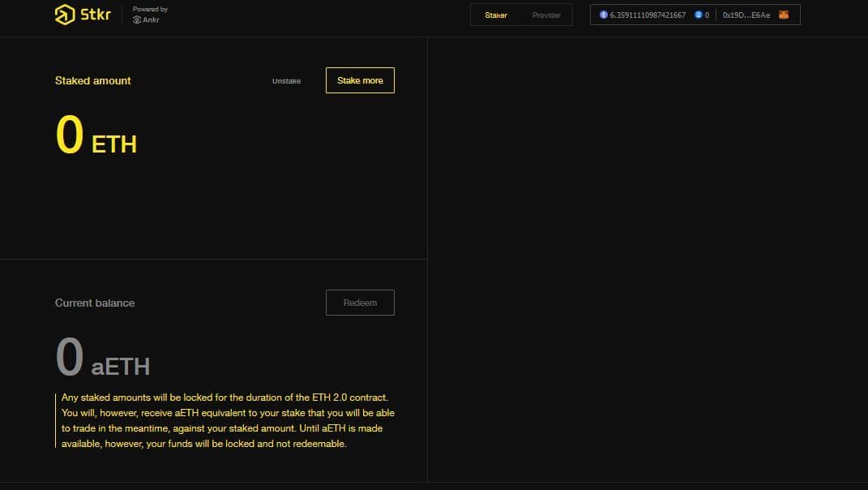Image resolution: width=868 pixels, height=490 pixels.
Task: Click the Stkr brand name text
Action: tap(95, 15)
